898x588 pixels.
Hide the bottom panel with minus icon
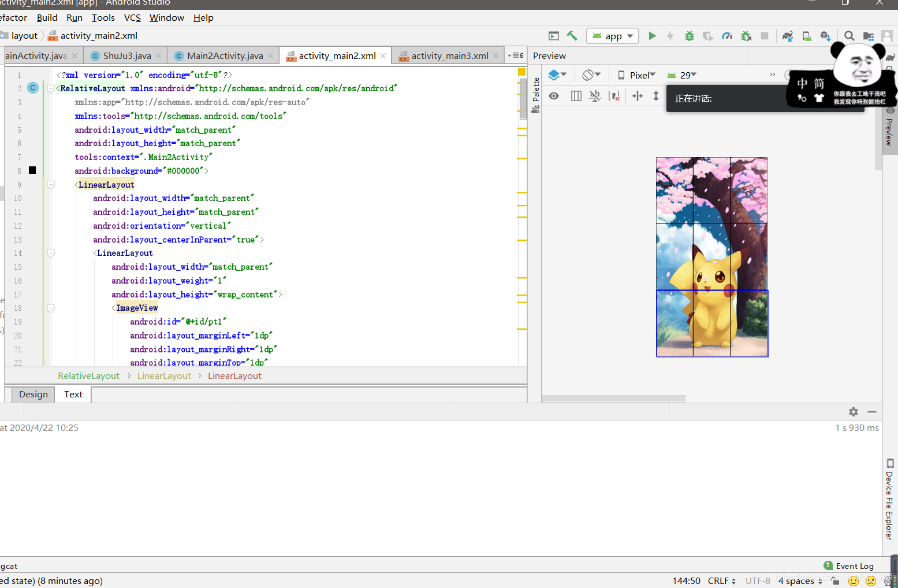[872, 412]
